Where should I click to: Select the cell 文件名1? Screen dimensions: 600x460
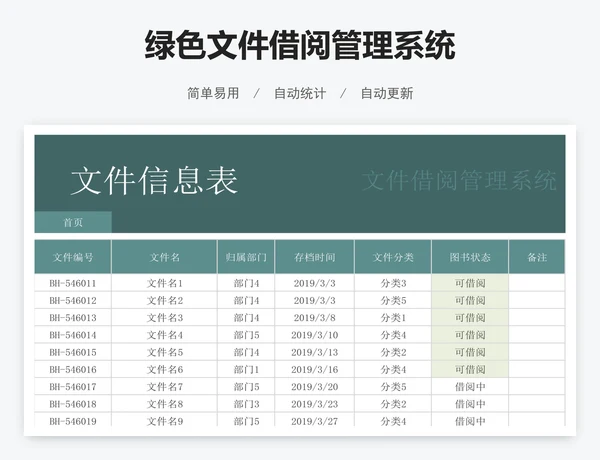coord(165,283)
